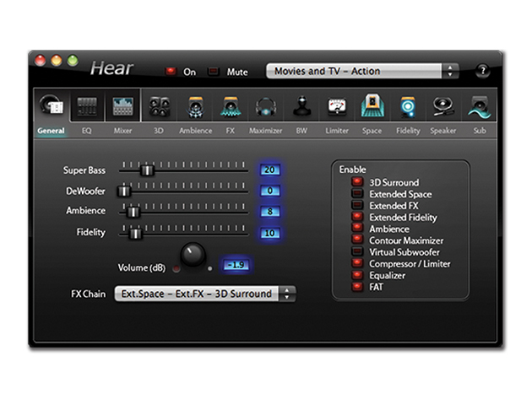Open the FX panel icon
Screen dimensions: 532x399
231,106
